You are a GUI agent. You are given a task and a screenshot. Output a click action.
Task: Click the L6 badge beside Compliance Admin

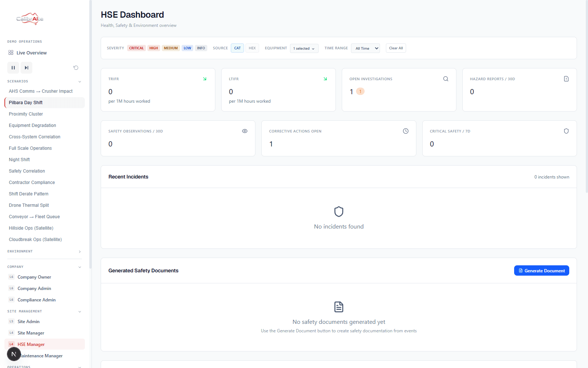[x=11, y=300]
